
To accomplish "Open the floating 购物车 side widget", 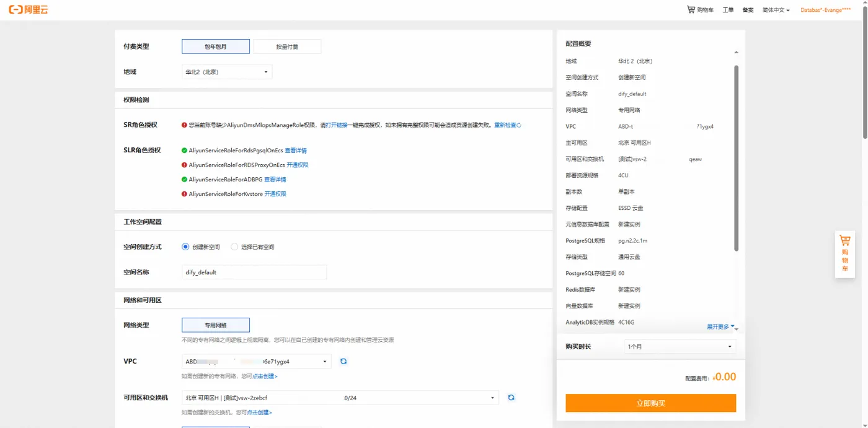I will pyautogui.click(x=844, y=254).
